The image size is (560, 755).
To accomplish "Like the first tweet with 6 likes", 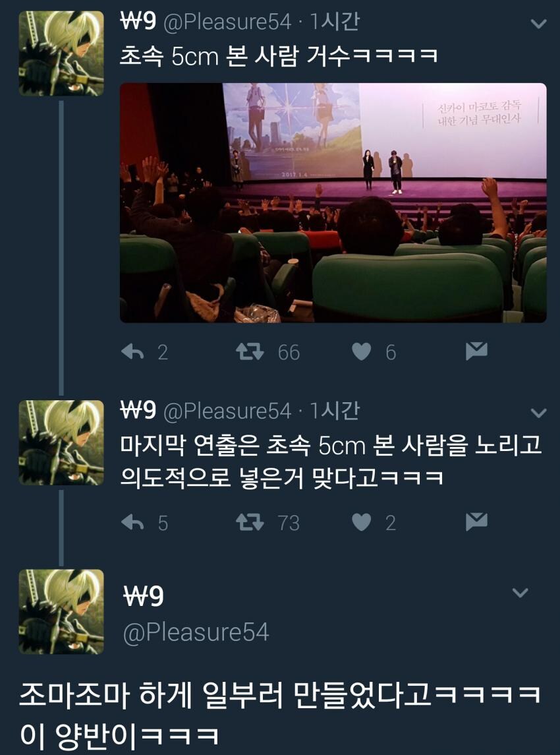I will pyautogui.click(x=361, y=352).
